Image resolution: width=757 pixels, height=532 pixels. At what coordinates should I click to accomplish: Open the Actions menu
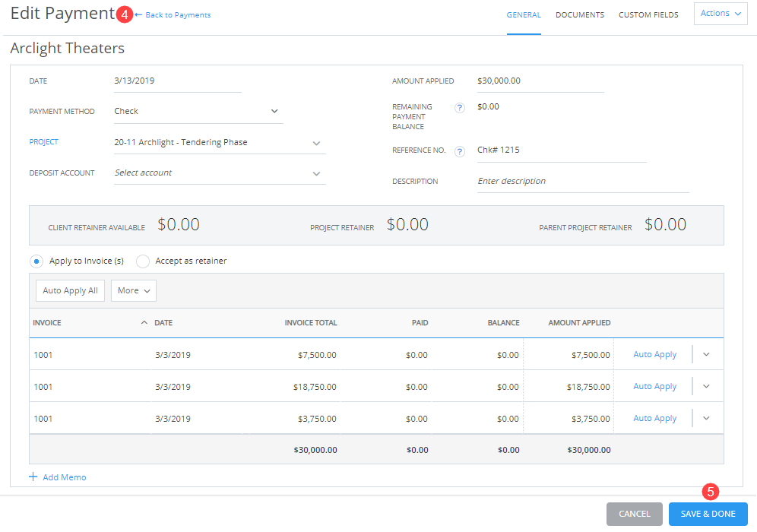[x=719, y=13]
